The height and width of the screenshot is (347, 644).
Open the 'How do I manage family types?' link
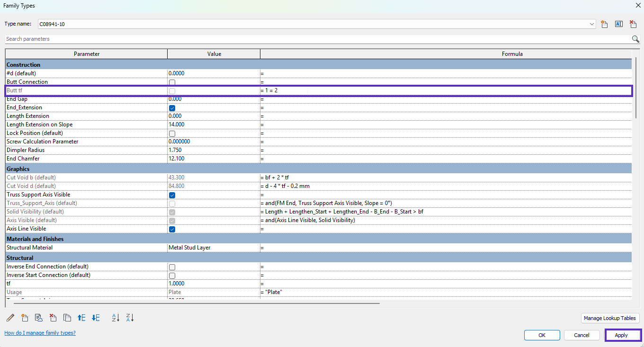tap(40, 333)
